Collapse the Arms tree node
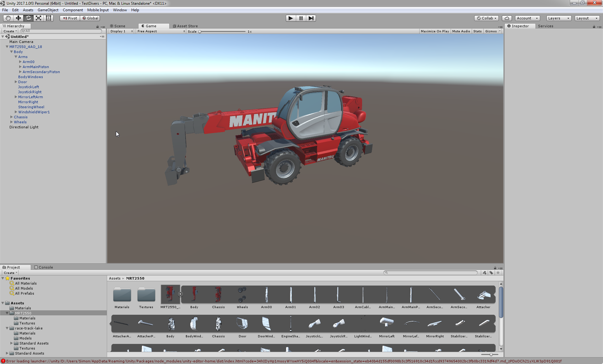Image resolution: width=603 pixels, height=364 pixels. (16, 57)
